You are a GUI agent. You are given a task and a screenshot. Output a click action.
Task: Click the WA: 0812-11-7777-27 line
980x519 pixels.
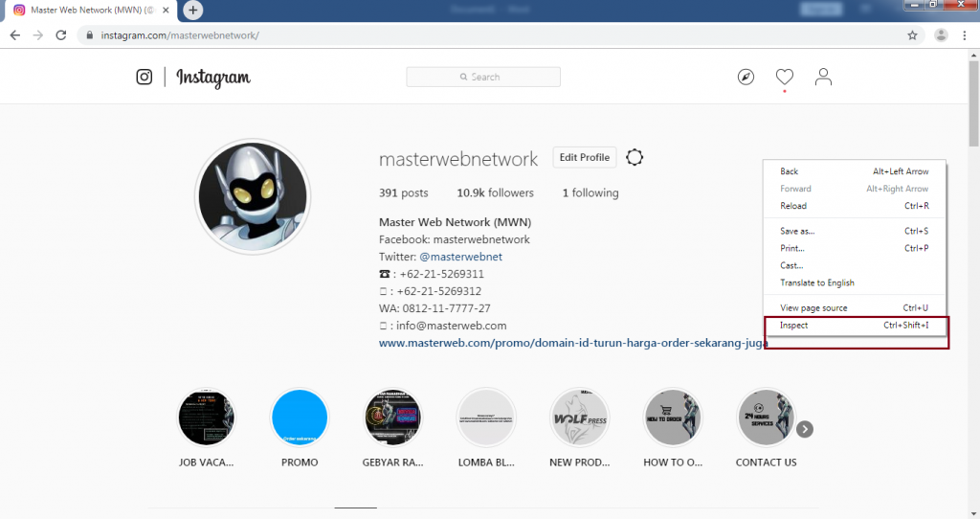434,308
